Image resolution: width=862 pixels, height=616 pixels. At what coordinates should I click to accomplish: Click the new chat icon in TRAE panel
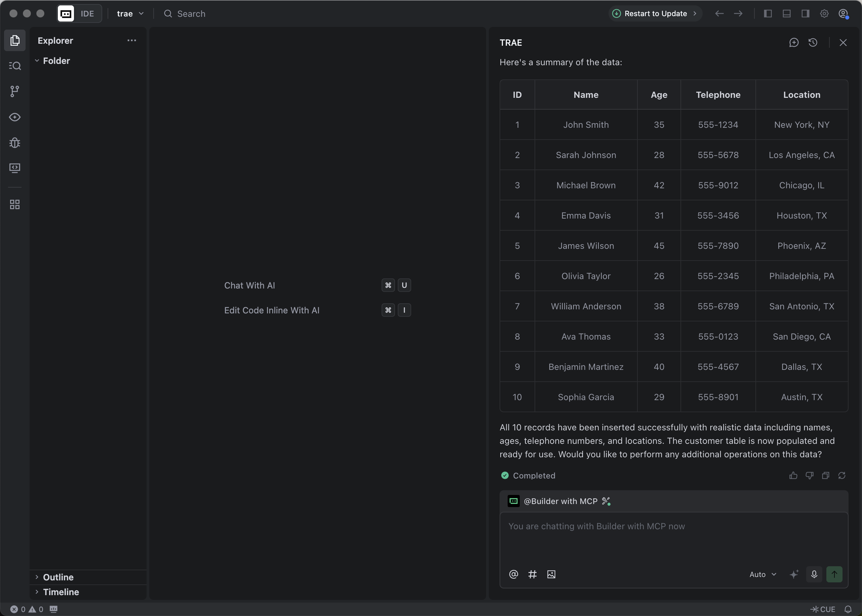tap(794, 42)
